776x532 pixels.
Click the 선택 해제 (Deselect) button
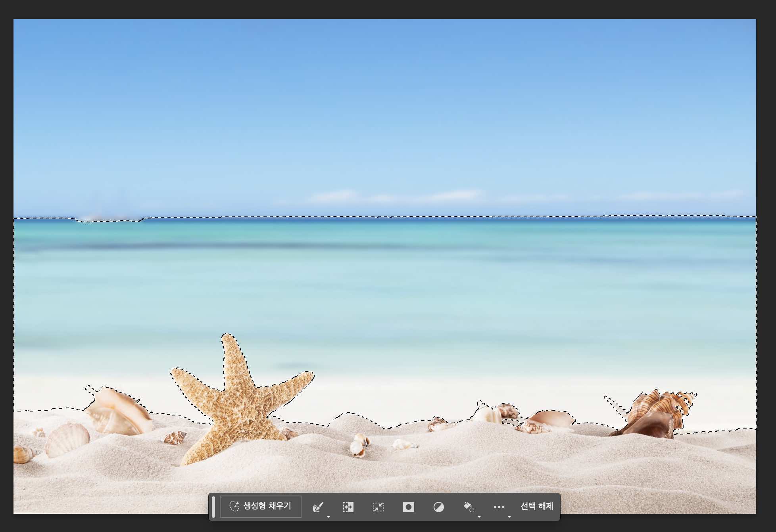536,506
